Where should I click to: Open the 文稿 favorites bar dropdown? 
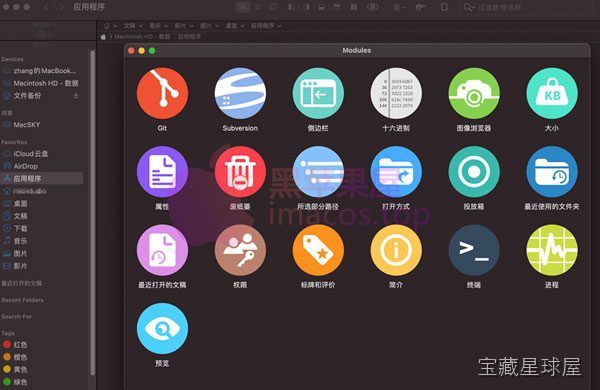[x=133, y=26]
